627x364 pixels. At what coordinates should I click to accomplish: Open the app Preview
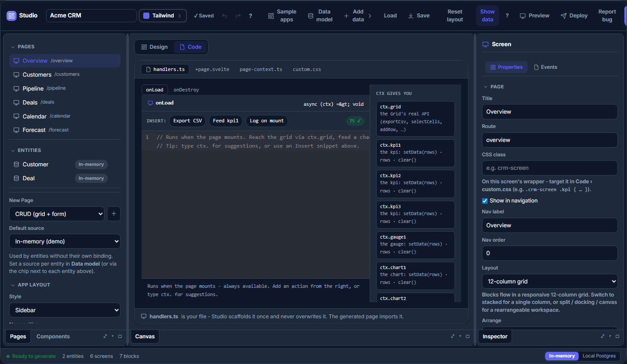(x=535, y=16)
